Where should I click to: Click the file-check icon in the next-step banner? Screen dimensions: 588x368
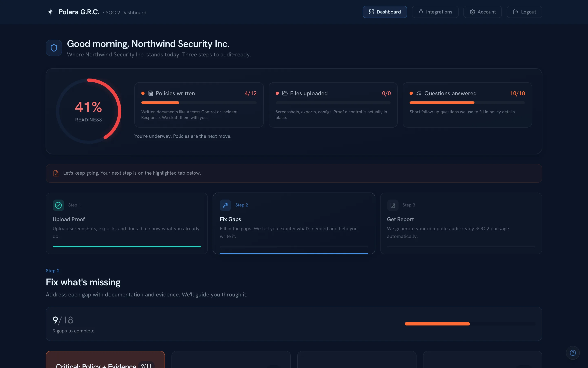click(56, 173)
